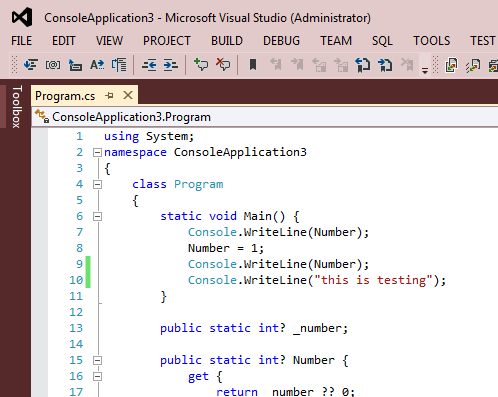
Task: Click the second icon after toolbar overflow arrow
Action: point(473,65)
